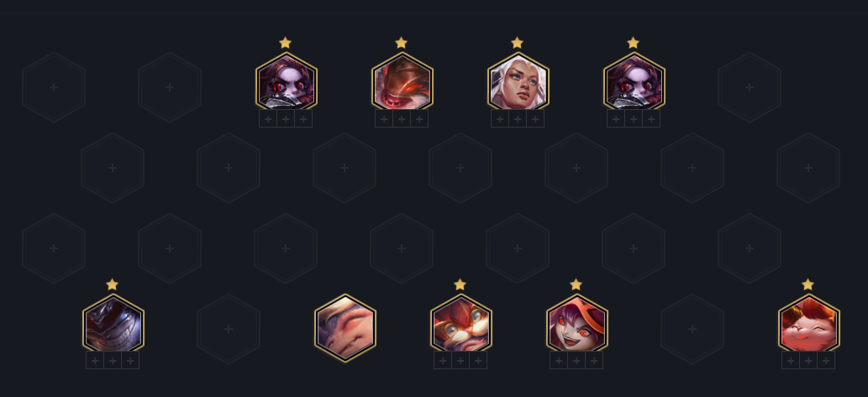868x397 pixels.
Task: Add item in red-haired cat's first item slot
Action: pyautogui.click(x=791, y=361)
